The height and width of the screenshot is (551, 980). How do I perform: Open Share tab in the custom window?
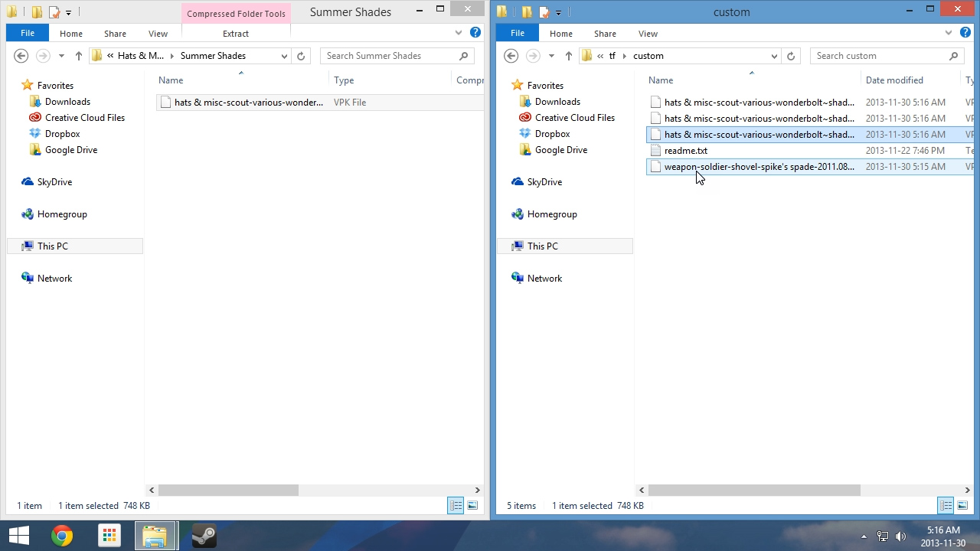(x=605, y=34)
